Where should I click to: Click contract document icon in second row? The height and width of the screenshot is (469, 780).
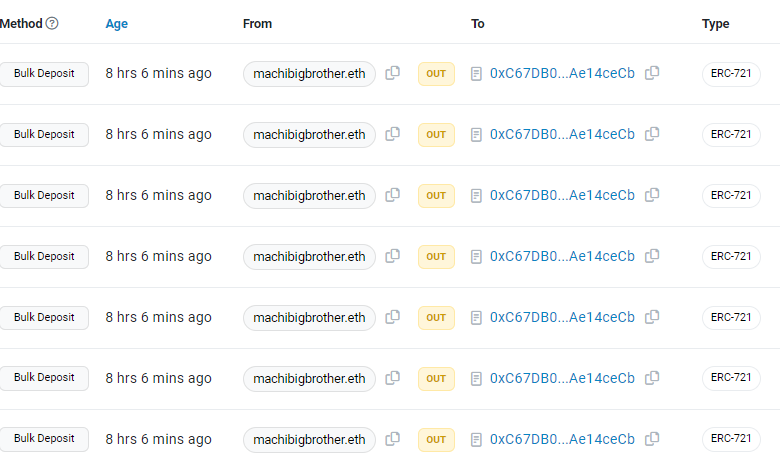(x=477, y=134)
